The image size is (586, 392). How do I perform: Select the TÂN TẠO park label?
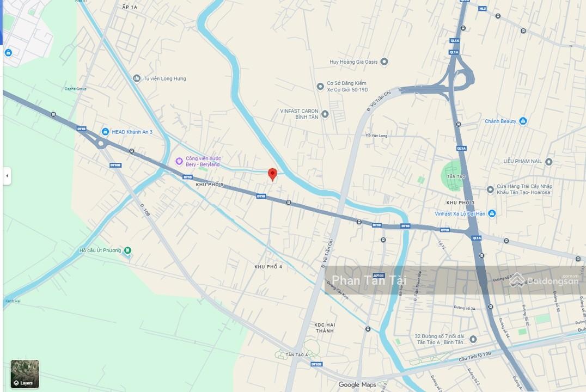(x=456, y=176)
